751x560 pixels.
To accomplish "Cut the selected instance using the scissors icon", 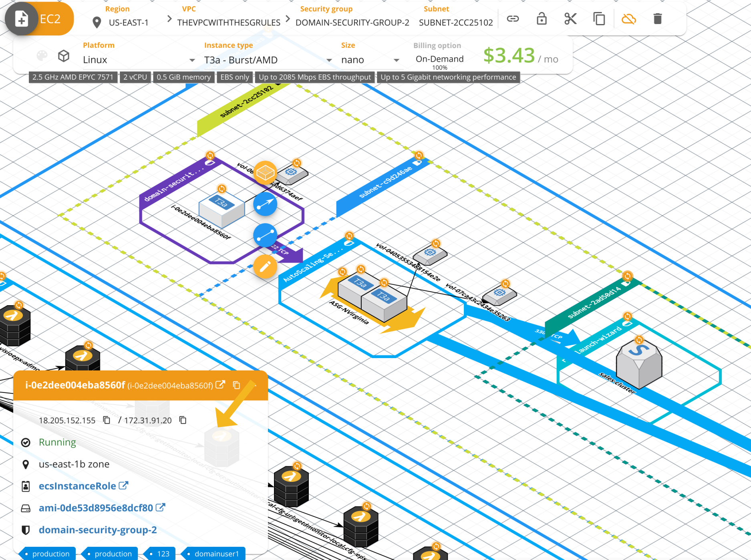I will tap(570, 18).
